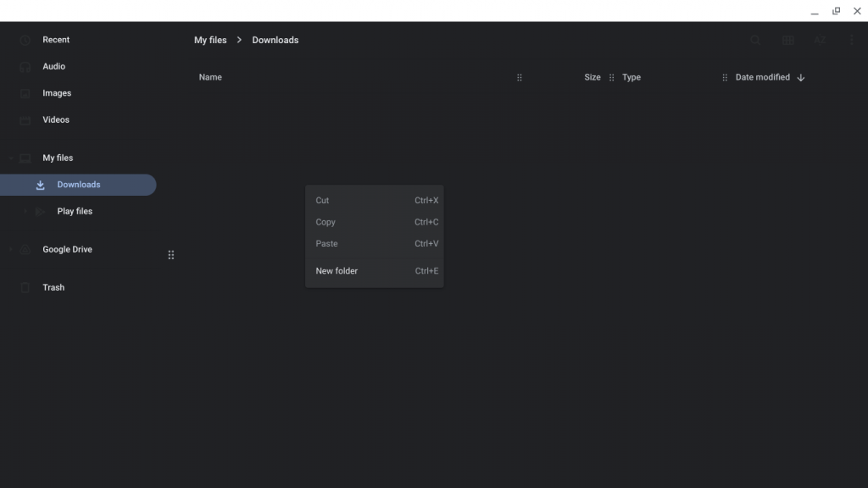Viewport: 868px width, 488px height.
Task: Expand the Play files tree arrow
Action: coord(25,211)
